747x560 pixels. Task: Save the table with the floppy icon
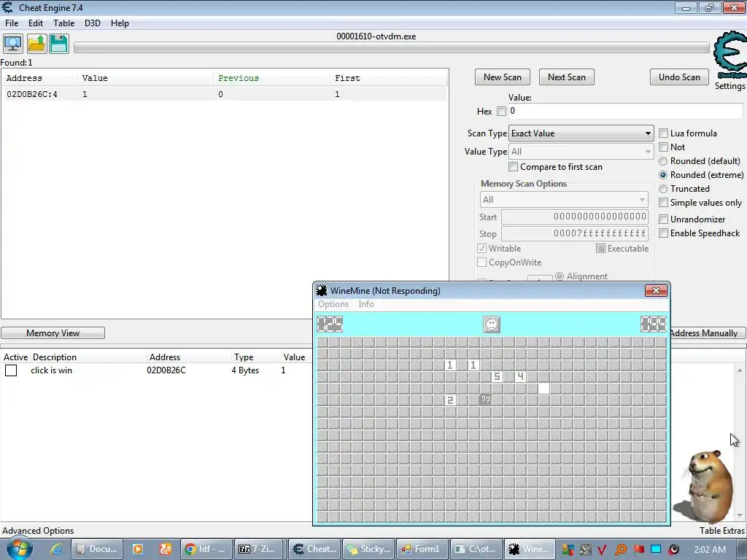pos(59,44)
